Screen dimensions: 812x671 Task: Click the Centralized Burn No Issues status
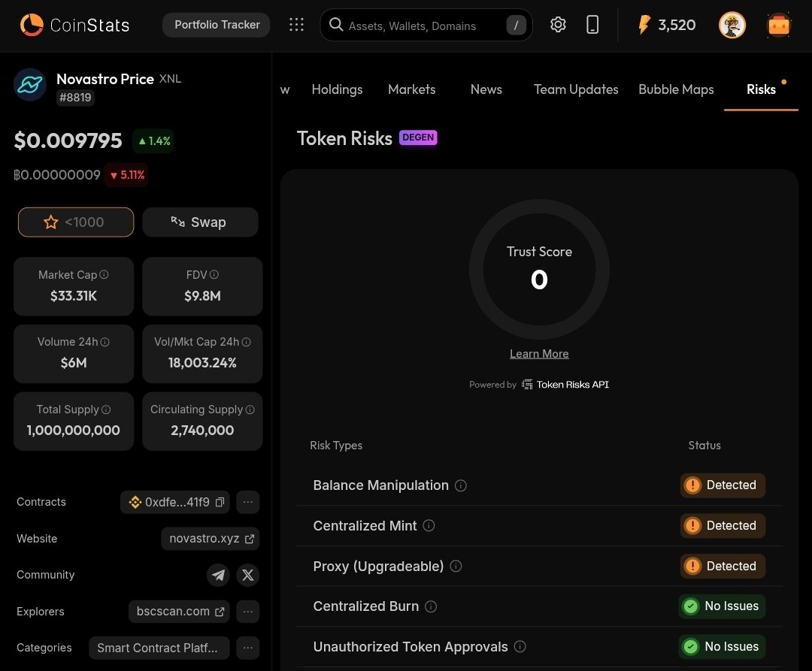(x=722, y=606)
